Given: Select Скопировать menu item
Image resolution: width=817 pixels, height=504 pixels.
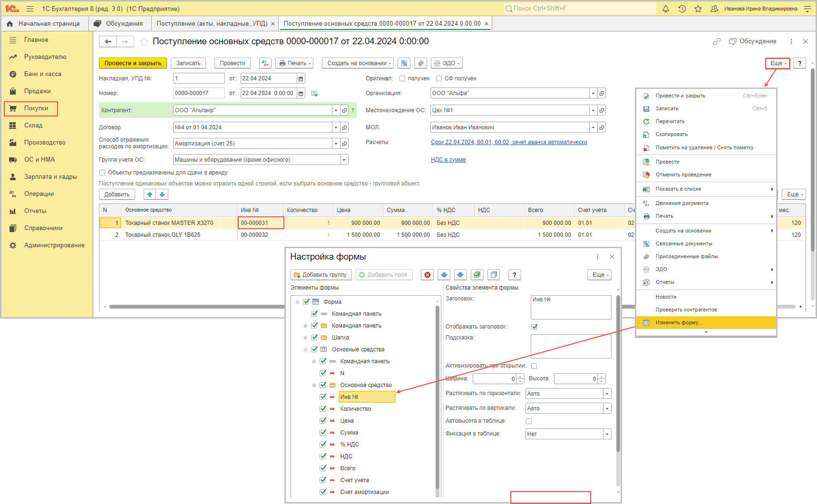Looking at the screenshot, I should click(706, 135).
